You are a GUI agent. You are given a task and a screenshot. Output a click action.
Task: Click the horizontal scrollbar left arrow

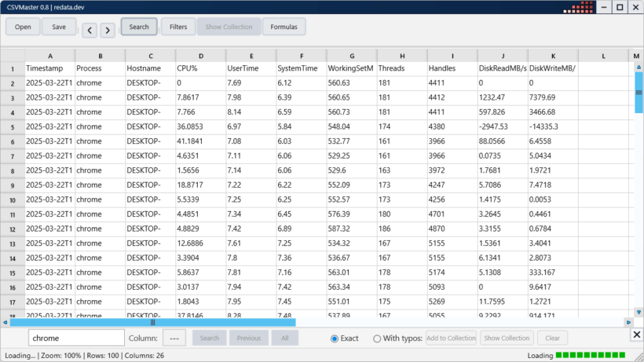5,322
